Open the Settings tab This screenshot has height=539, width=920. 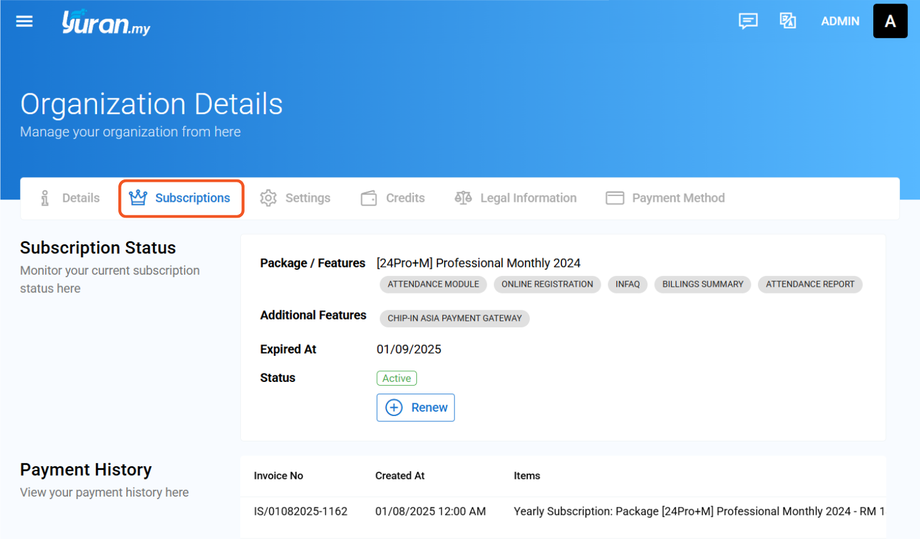click(307, 198)
